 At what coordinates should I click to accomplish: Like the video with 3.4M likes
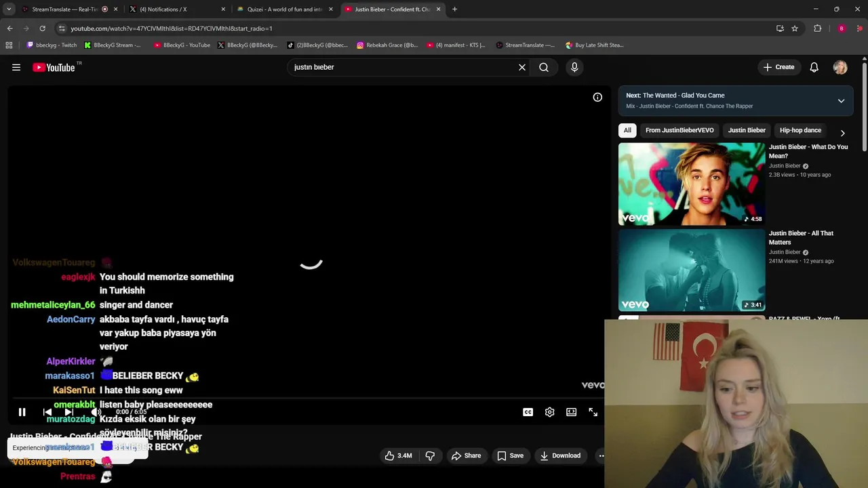click(x=399, y=455)
